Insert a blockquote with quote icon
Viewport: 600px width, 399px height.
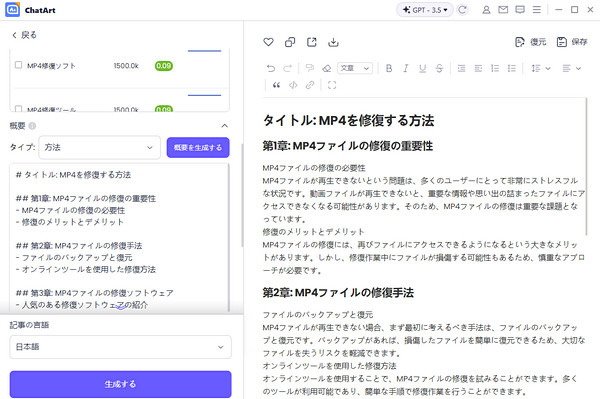click(x=276, y=85)
